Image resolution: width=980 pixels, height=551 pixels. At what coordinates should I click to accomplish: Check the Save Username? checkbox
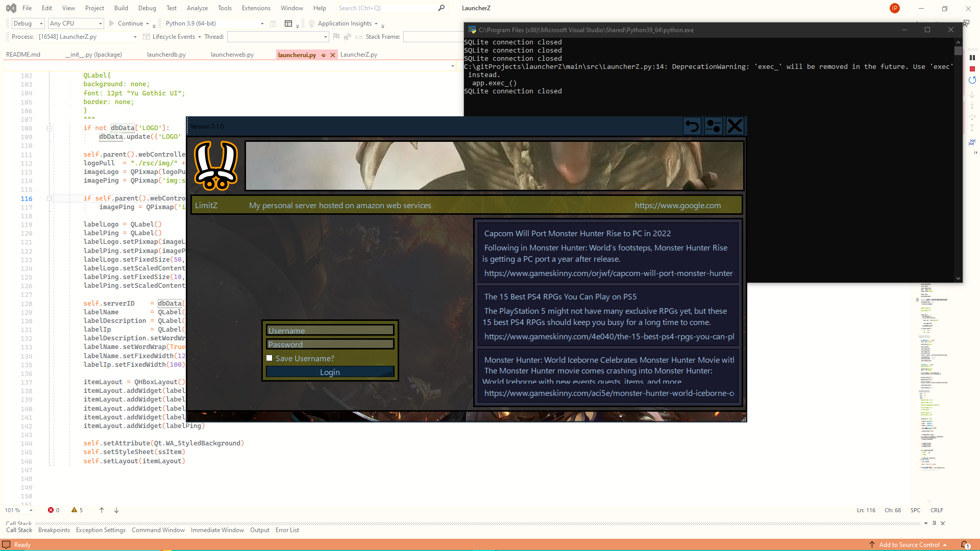[269, 358]
